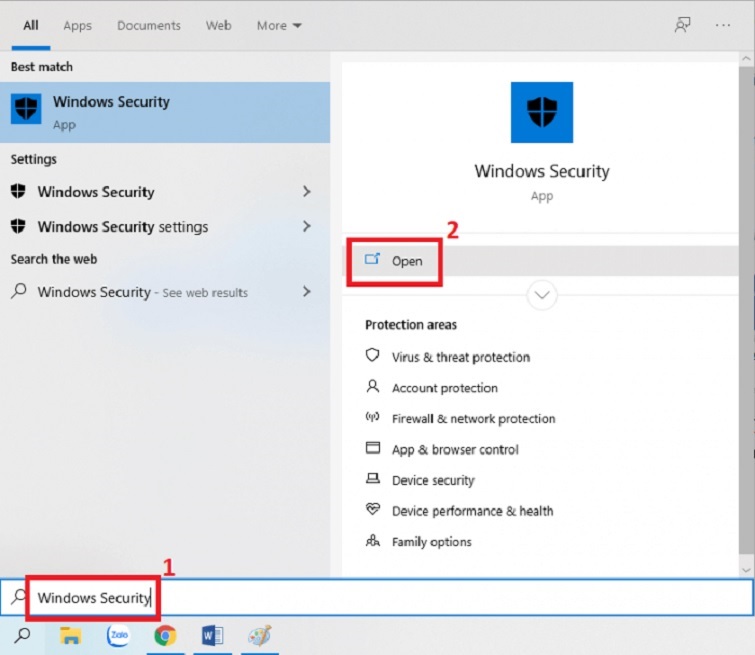Click the large Windows Security shield icon
Viewport: 755px width, 655px height.
pos(541,113)
